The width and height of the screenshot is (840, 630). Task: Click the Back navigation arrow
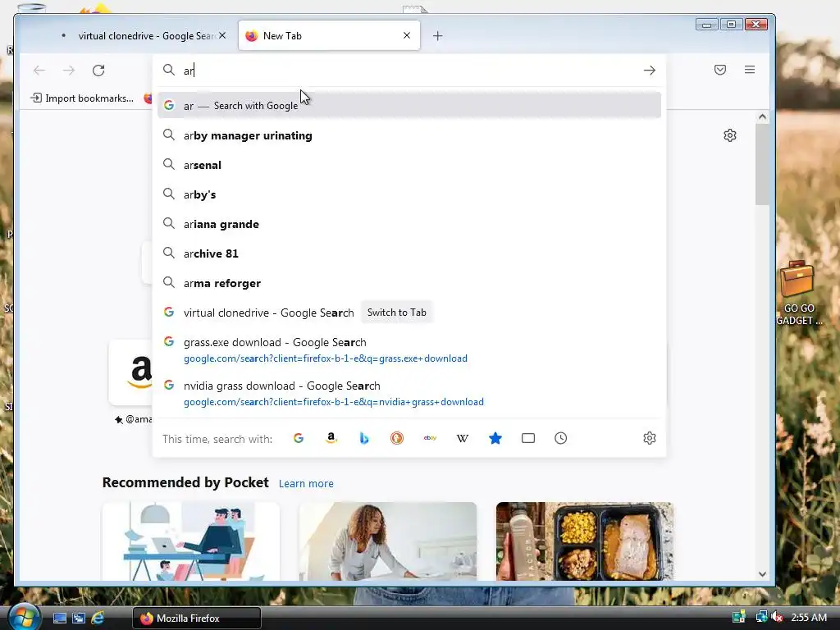point(39,71)
